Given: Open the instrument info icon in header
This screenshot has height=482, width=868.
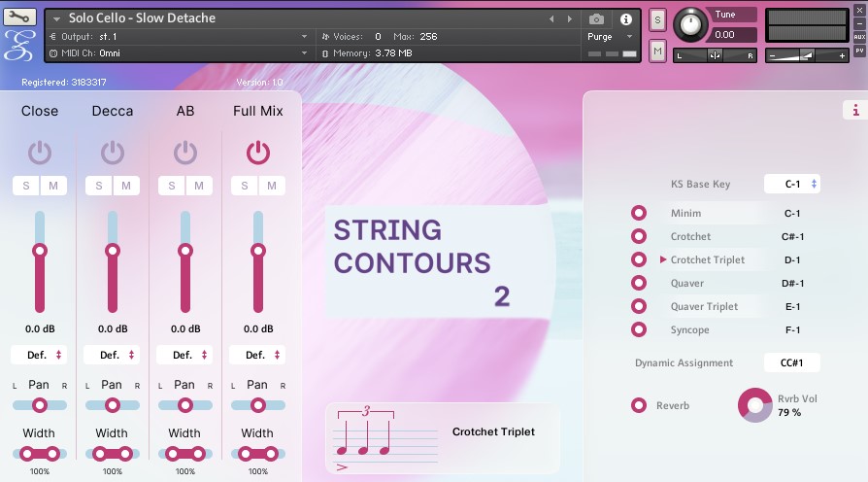Looking at the screenshot, I should click(625, 18).
